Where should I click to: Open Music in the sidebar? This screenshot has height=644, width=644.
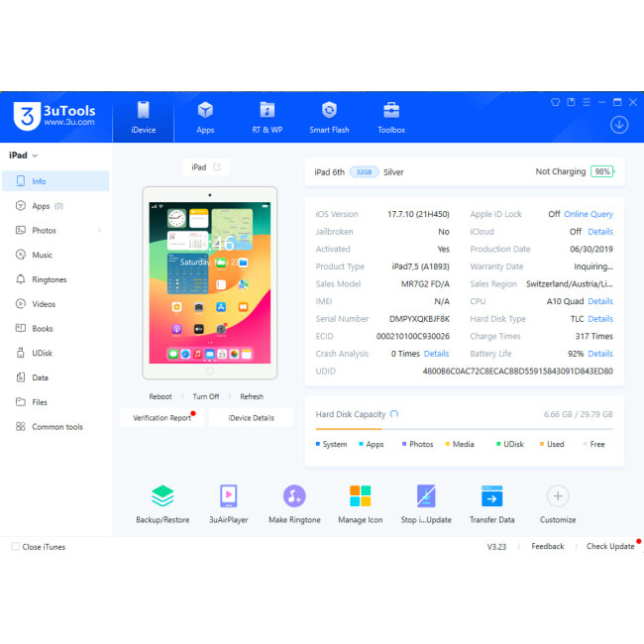[x=55, y=255]
